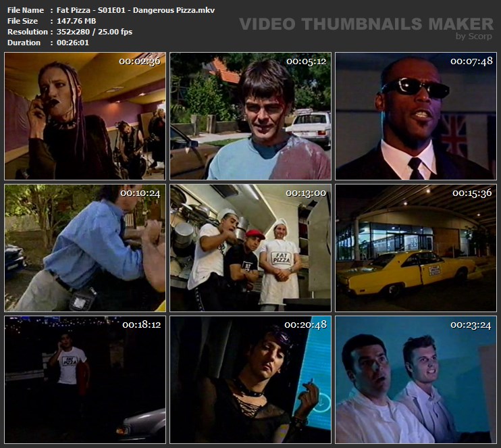Click the 'Resolution' label
501x448 pixels.
point(28,32)
